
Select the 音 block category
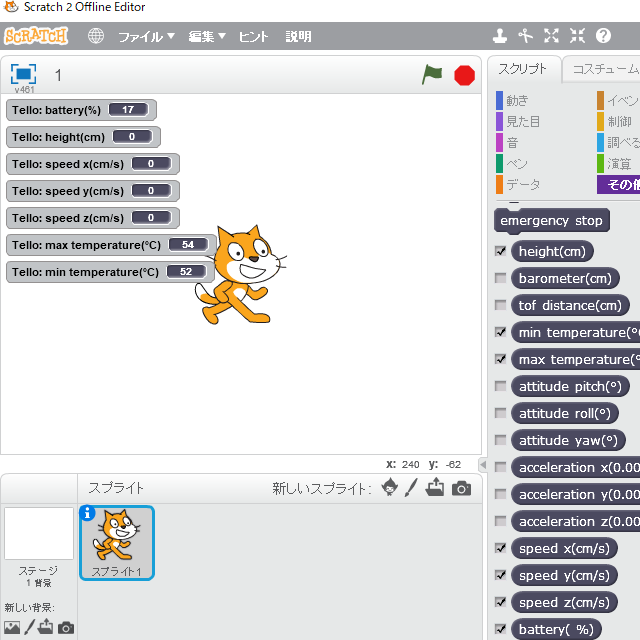(x=508, y=143)
